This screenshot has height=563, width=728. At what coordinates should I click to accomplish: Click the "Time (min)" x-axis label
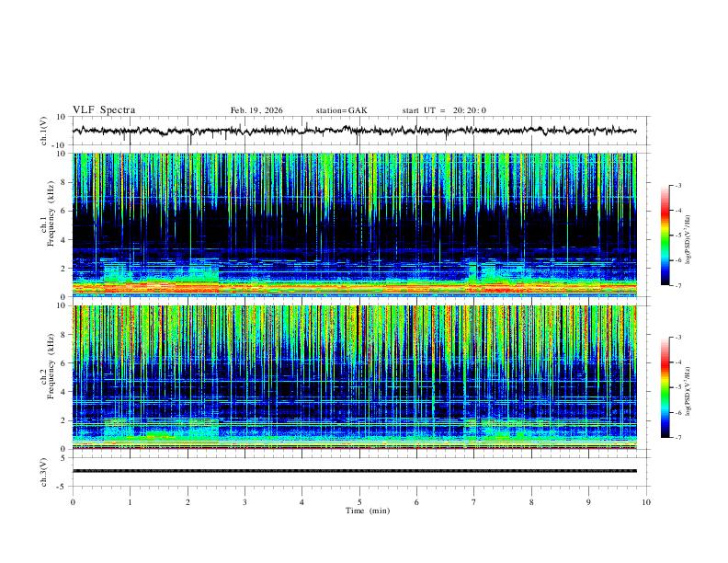pyautogui.click(x=368, y=511)
